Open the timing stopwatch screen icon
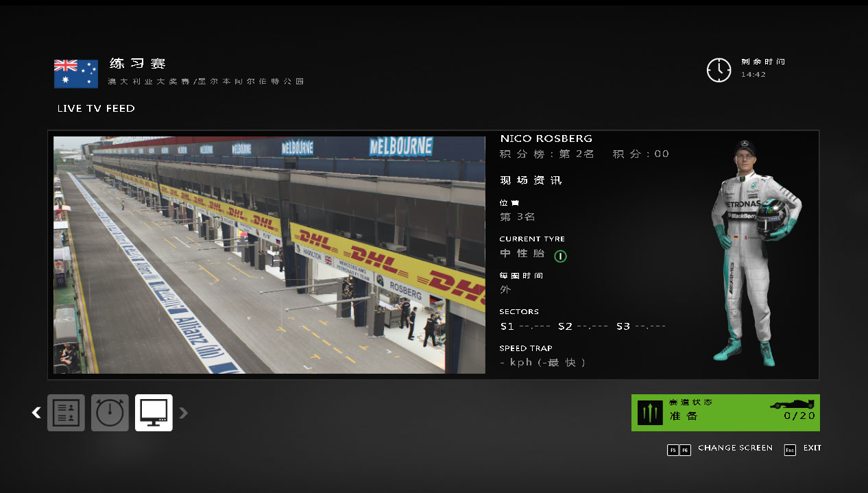The image size is (868, 493). pyautogui.click(x=110, y=413)
